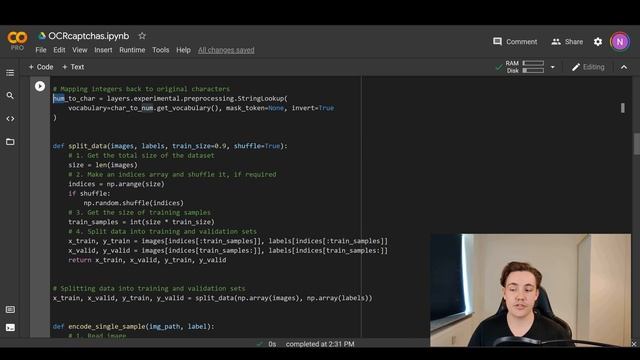The height and width of the screenshot is (360, 640).
Task: Collapse the header with the chevron
Action: (624, 67)
